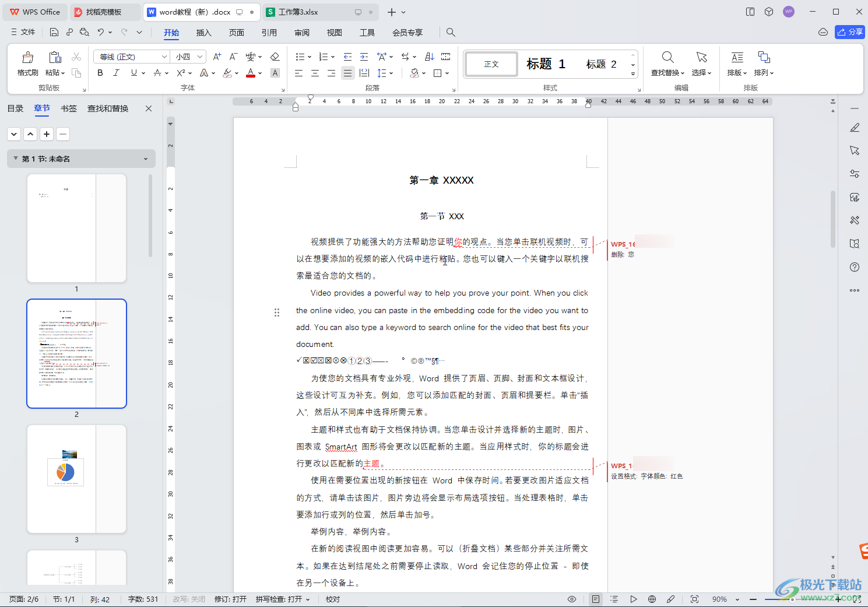Viewport: 868px width, 607px height.
Task: Switch to the 审阅 ribbon tab
Action: coord(301,33)
